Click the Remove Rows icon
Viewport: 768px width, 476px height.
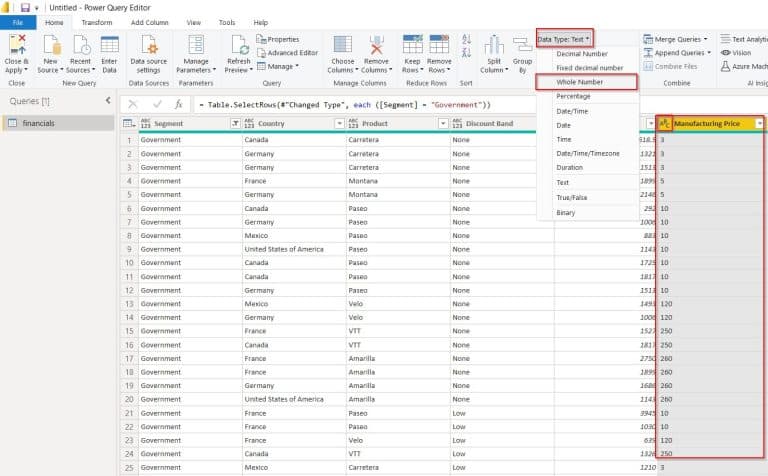point(439,44)
